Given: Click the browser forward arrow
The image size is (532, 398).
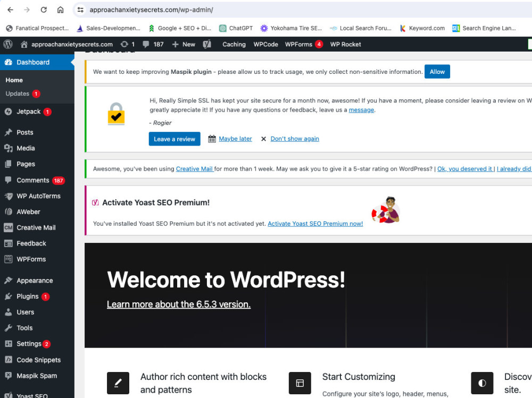Looking at the screenshot, I should pyautogui.click(x=27, y=10).
